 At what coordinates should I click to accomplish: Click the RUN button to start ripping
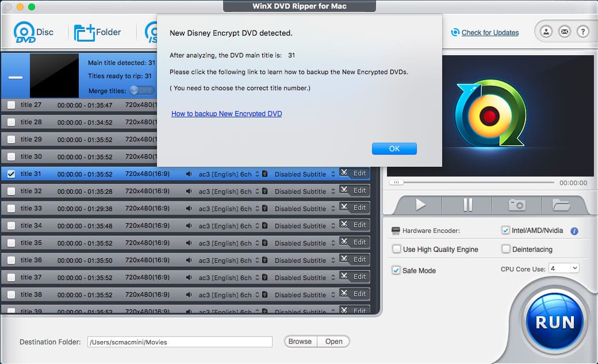(x=555, y=321)
